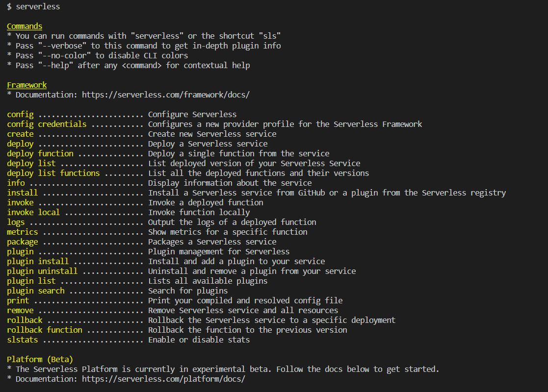The height and width of the screenshot is (392, 548).
Task: Click the "deploy function" command name
Action: point(40,153)
